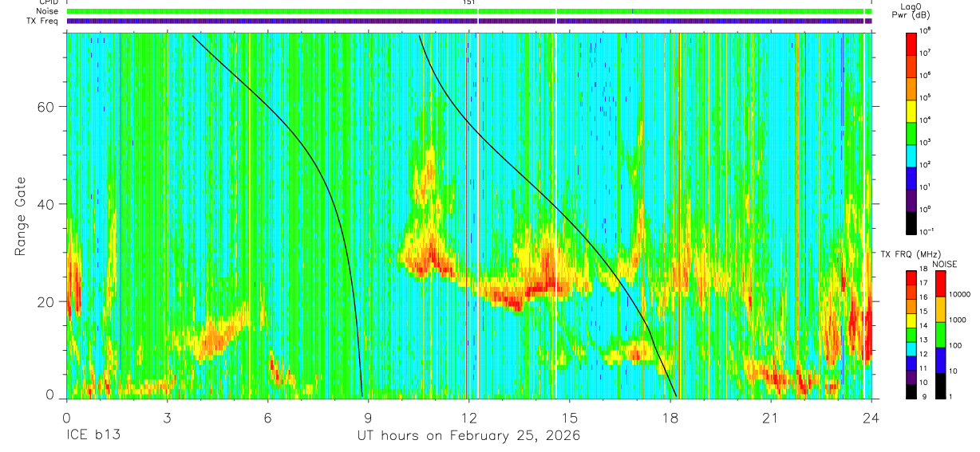Click the '24' tick label on the UT hours axis
980x452 pixels.
tap(871, 417)
